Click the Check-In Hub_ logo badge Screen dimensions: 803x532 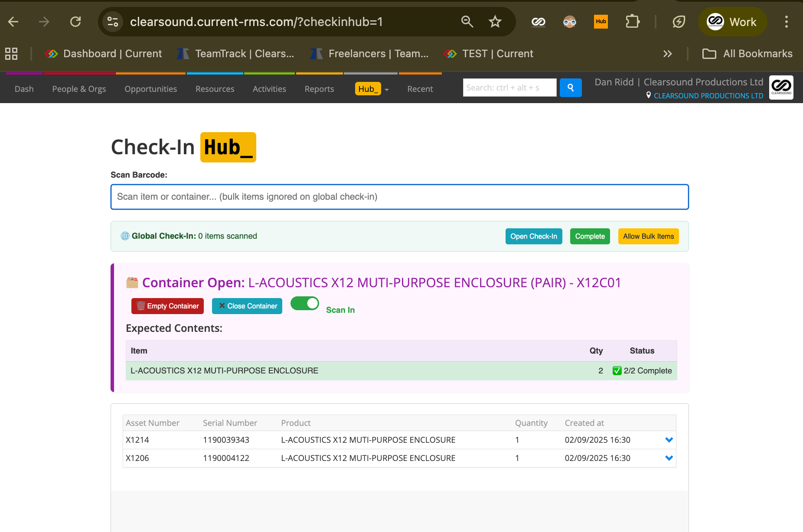pyautogui.click(x=228, y=147)
